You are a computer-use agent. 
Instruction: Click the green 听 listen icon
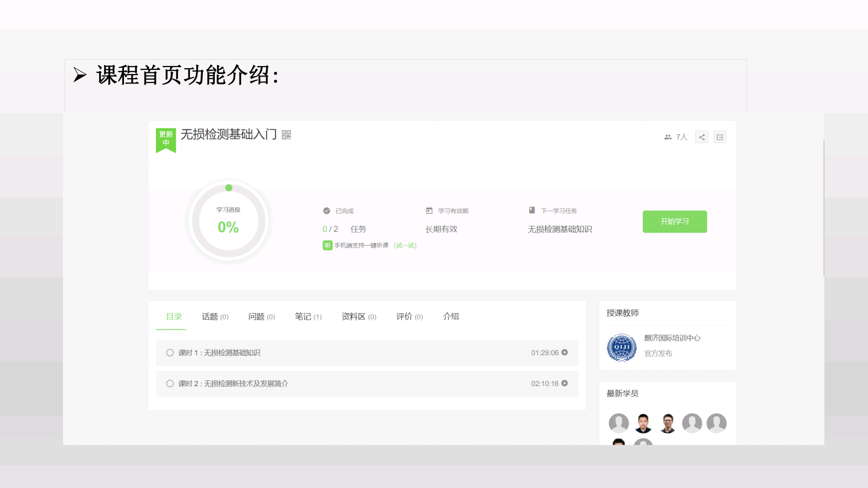327,246
